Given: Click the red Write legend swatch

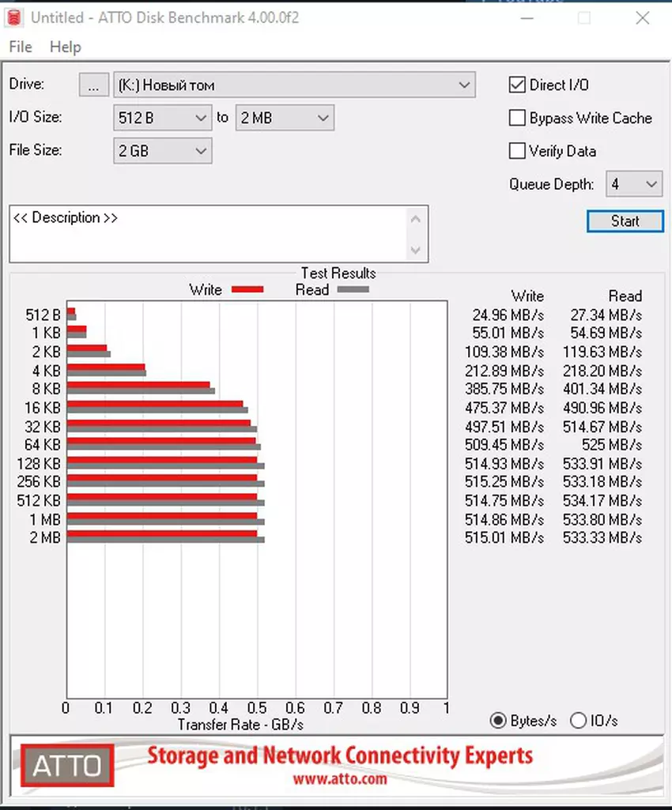Looking at the screenshot, I should [247, 290].
